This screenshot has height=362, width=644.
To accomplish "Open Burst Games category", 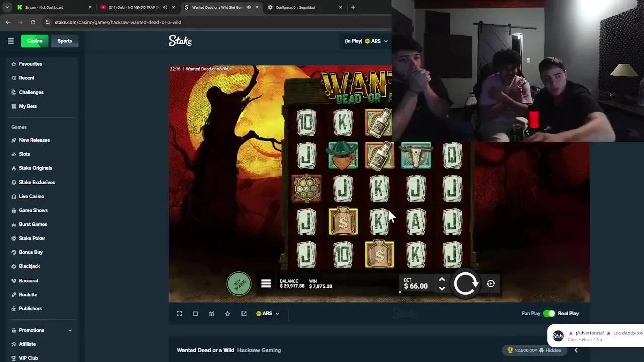I will tap(33, 224).
